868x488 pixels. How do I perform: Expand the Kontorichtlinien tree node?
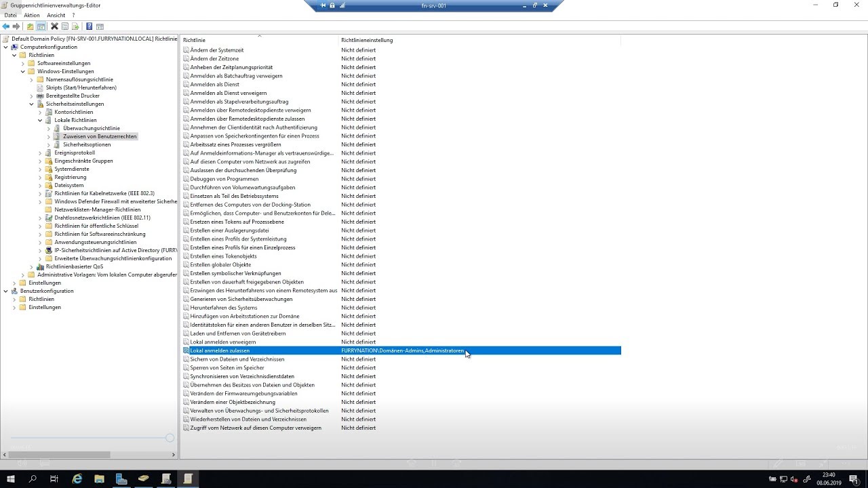(x=40, y=112)
